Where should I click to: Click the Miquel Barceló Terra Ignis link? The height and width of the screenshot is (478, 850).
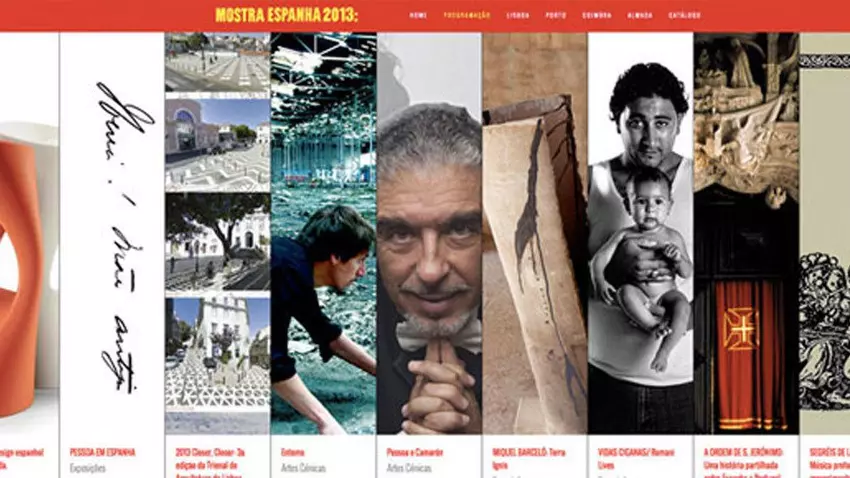pyautogui.click(x=529, y=458)
